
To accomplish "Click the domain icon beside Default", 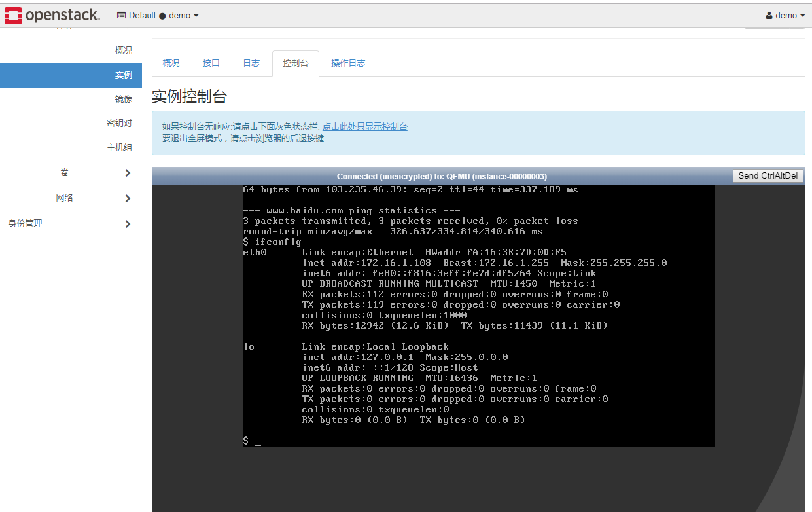I will pyautogui.click(x=121, y=15).
